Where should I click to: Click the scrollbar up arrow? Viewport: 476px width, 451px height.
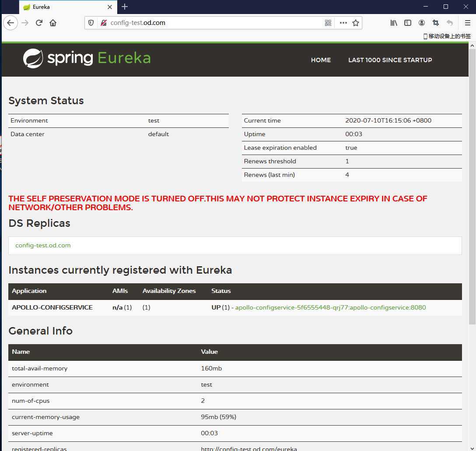(472, 46)
